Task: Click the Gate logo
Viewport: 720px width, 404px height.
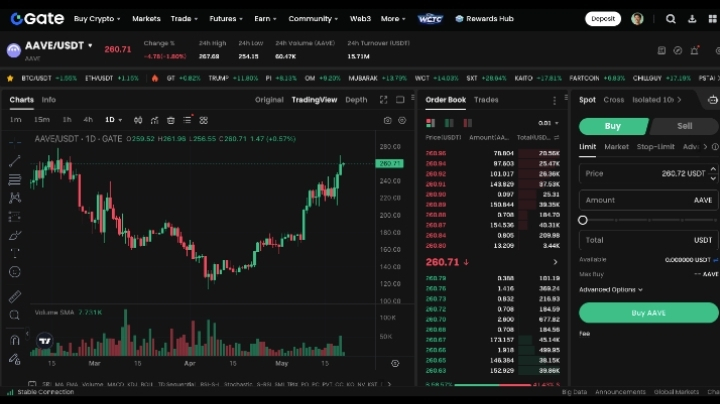Action: click(x=37, y=18)
